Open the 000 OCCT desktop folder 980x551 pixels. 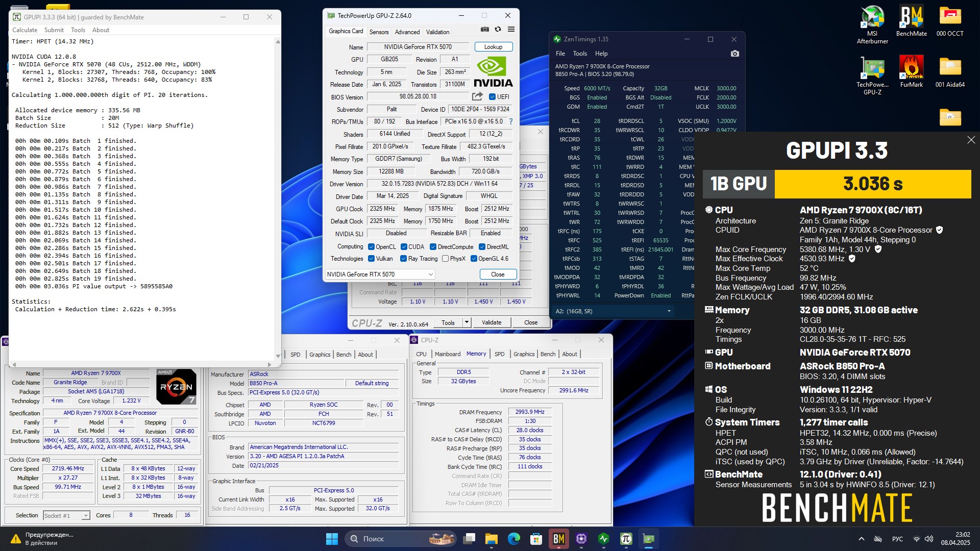click(x=950, y=21)
